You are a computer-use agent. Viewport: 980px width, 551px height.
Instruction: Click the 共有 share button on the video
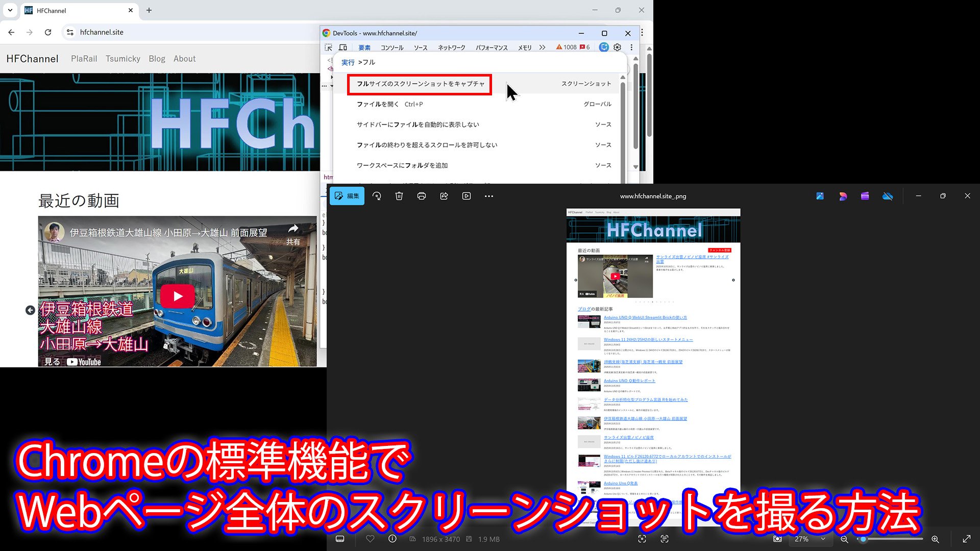tap(293, 234)
